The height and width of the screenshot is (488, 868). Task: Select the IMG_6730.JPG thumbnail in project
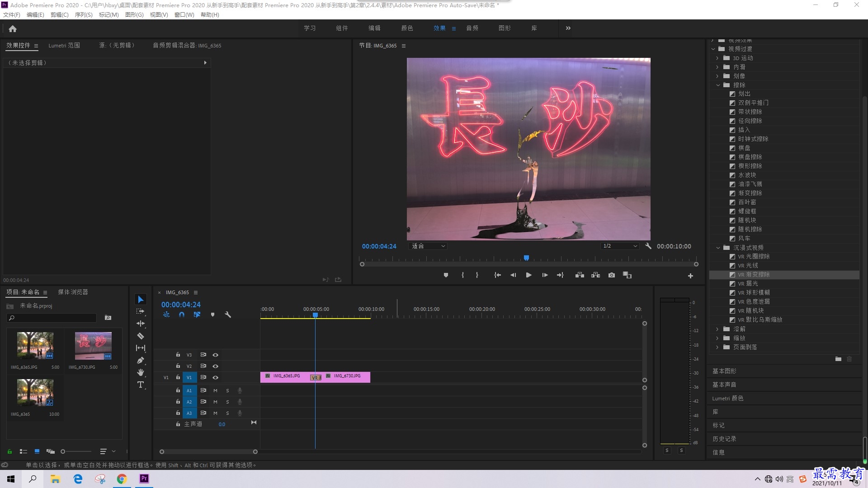click(x=93, y=346)
